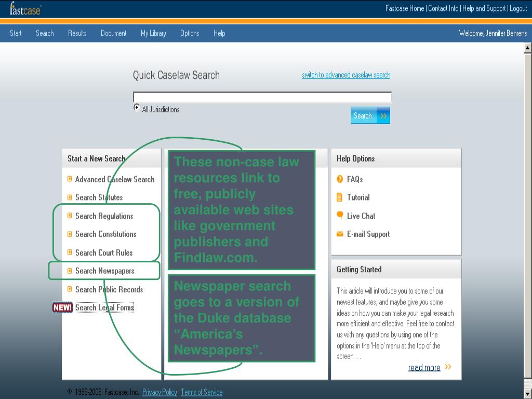This screenshot has height=399, width=532.
Task: Open Search Statutes
Action: click(99, 197)
